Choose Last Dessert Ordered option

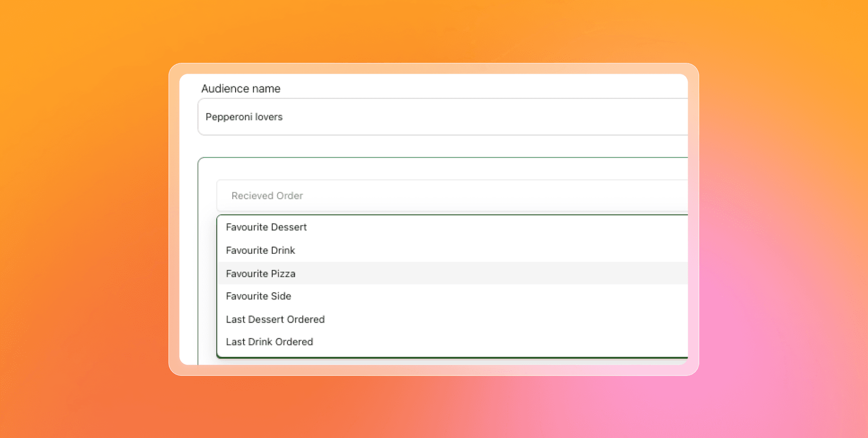275,319
